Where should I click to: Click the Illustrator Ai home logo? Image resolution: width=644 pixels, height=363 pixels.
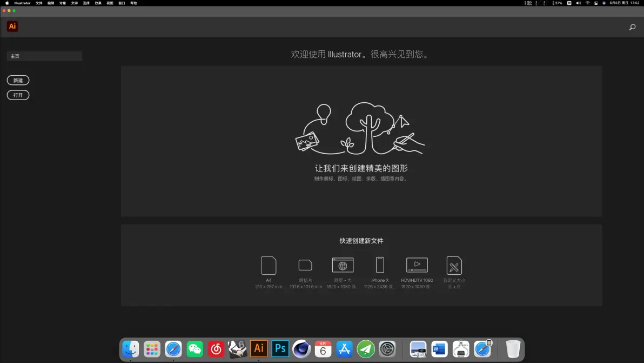click(12, 27)
